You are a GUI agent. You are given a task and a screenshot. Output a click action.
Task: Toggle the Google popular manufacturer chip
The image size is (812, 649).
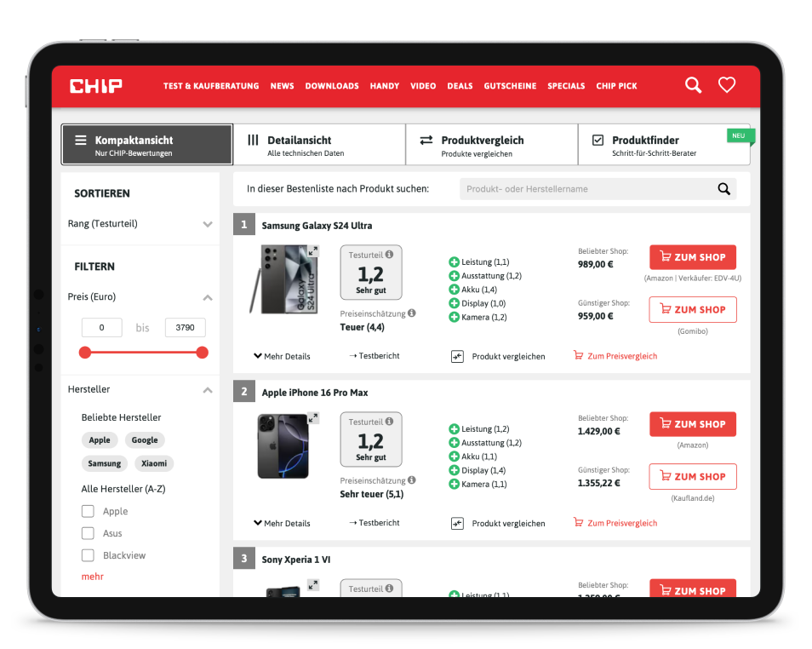click(x=145, y=440)
